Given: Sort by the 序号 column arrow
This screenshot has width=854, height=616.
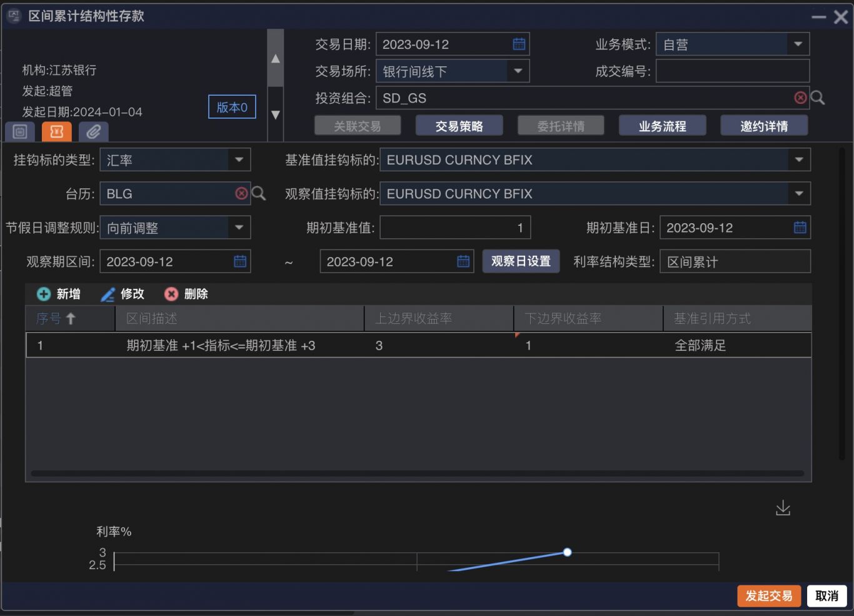Looking at the screenshot, I should 71,318.
